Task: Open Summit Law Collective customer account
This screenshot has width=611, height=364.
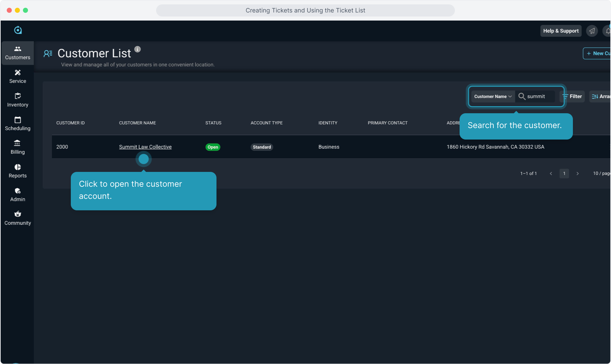Action: (145, 147)
